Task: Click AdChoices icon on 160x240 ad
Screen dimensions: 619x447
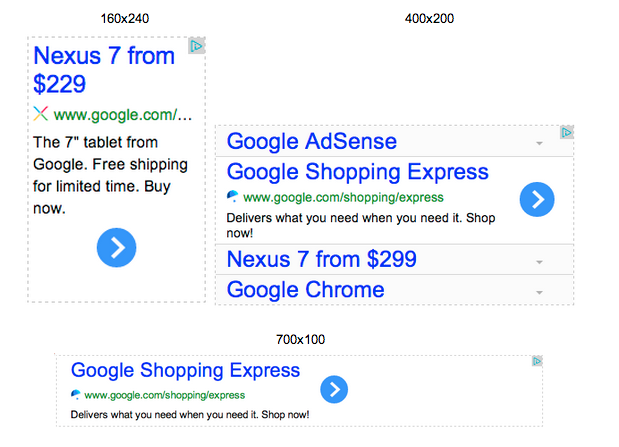Action: click(x=196, y=46)
